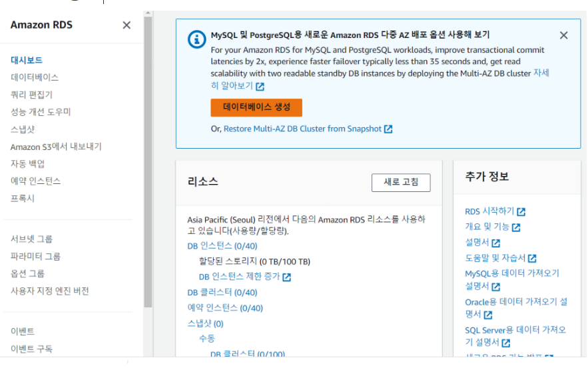588x368 pixels.
Task: Click external link icon beside 설명서
Action: 495,243
